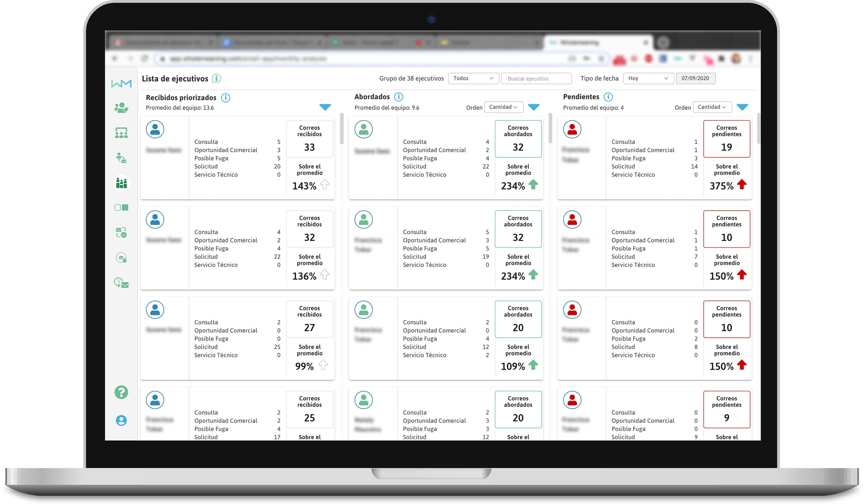Click green avatar of card with 109%
Image resolution: width=863 pixels, height=504 pixels.
coord(364,310)
